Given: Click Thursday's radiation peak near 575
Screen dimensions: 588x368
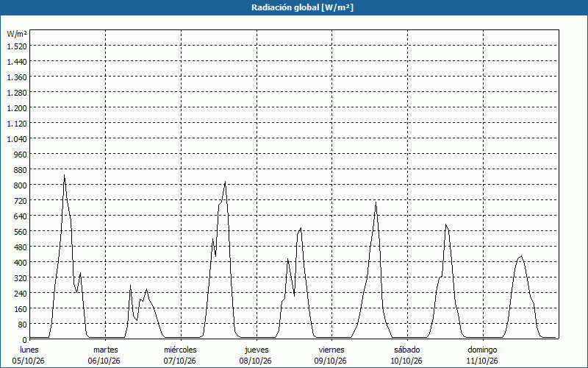Looking at the screenshot, I should coord(301,228).
